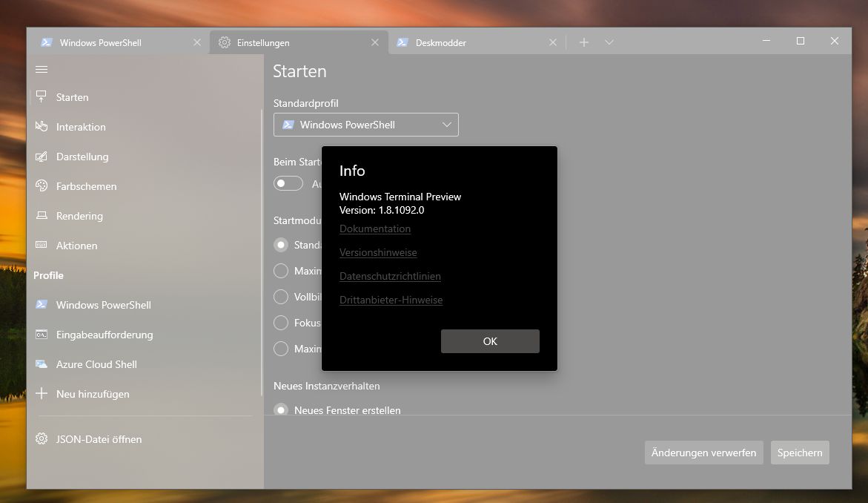Open the Drittanbieter-Hinweise link
Viewport: 868px width, 503px height.
[391, 300]
